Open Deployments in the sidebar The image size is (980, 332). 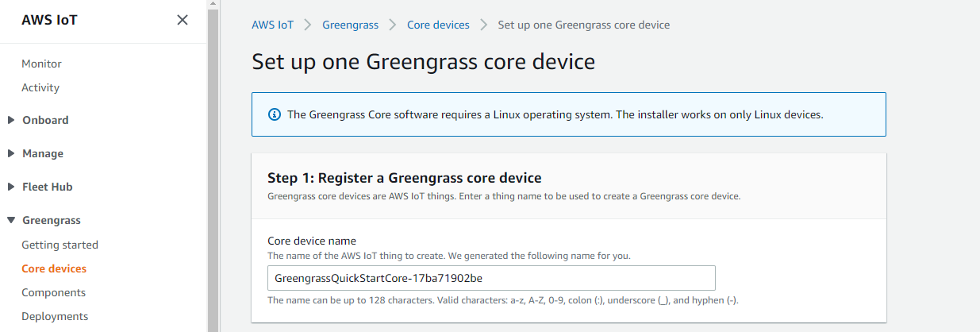coord(55,316)
